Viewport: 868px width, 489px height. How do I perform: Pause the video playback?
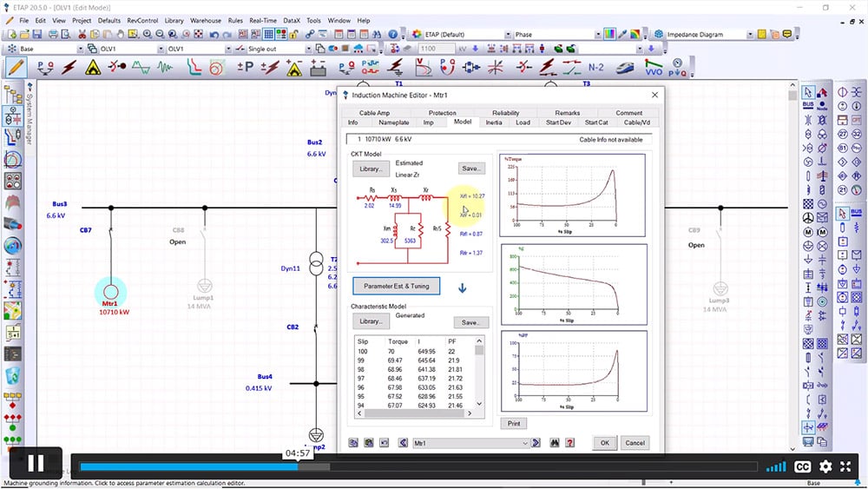click(x=36, y=464)
